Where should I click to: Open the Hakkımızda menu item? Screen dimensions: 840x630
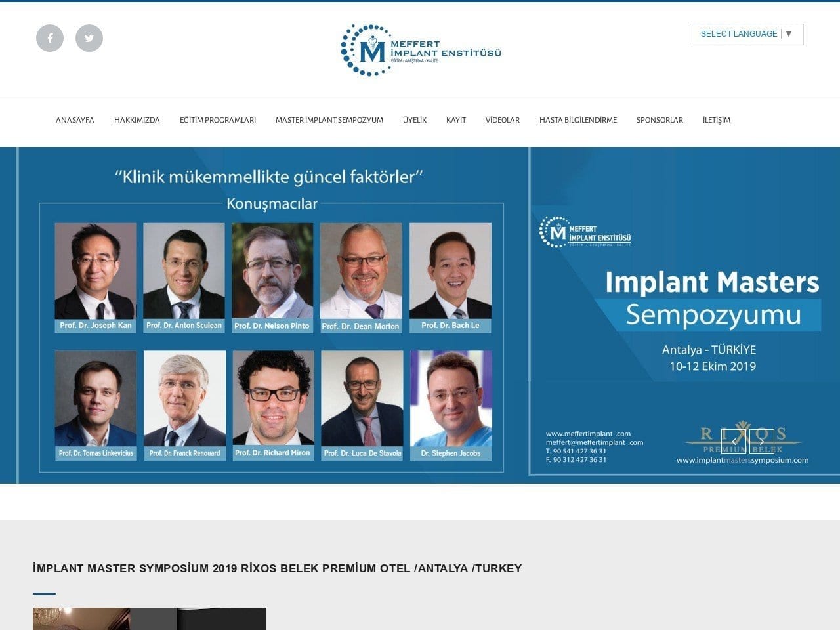pyautogui.click(x=137, y=120)
